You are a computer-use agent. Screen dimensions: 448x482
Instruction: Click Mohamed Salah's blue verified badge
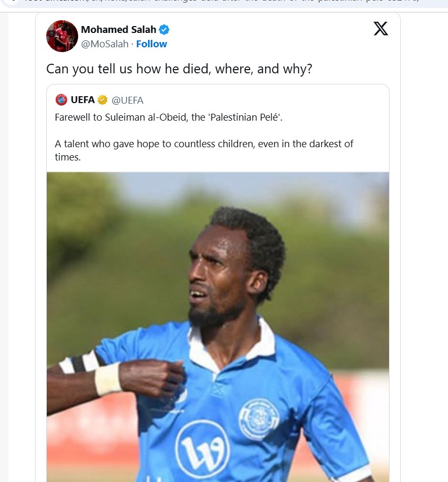tap(164, 30)
